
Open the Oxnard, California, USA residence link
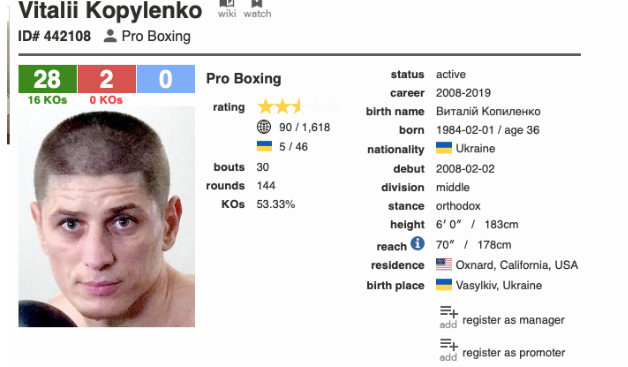pos(517,265)
